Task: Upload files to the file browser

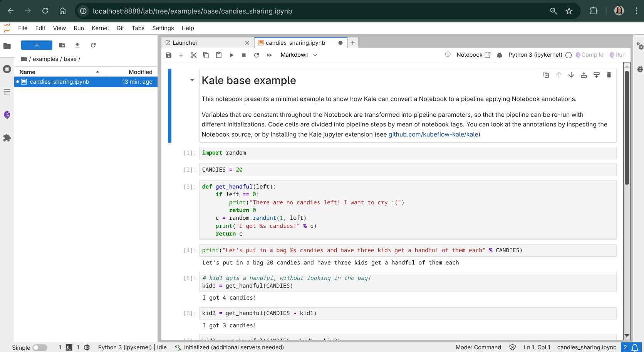Action: click(x=77, y=45)
